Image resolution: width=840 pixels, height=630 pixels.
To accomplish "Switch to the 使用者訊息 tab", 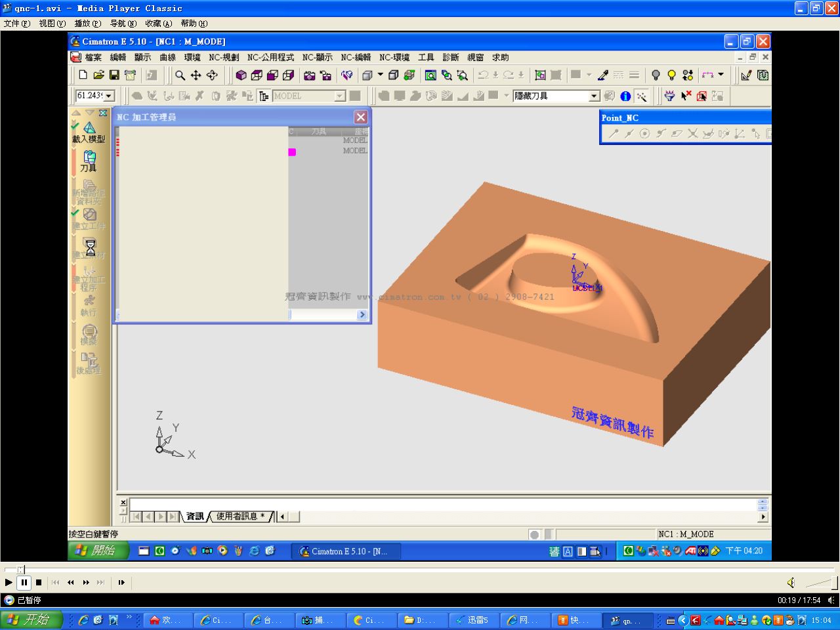I will pos(240,516).
